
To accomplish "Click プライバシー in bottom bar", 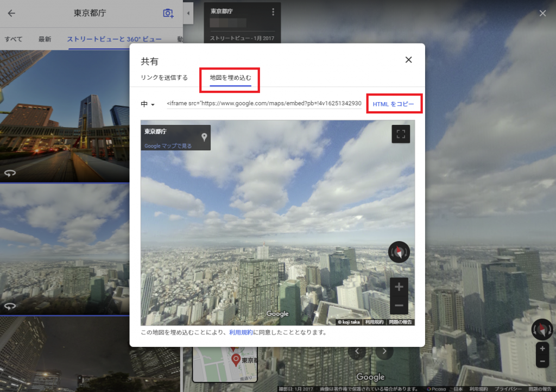I will pyautogui.click(x=508, y=389).
